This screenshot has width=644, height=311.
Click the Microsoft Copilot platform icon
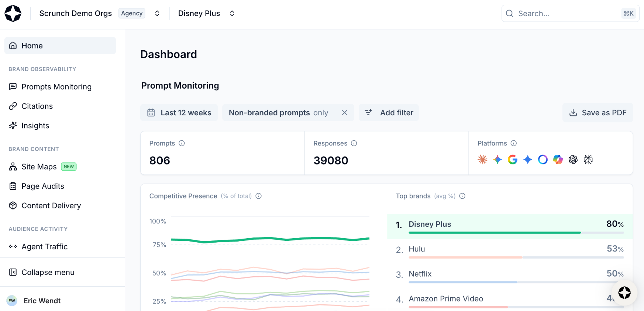558,160
